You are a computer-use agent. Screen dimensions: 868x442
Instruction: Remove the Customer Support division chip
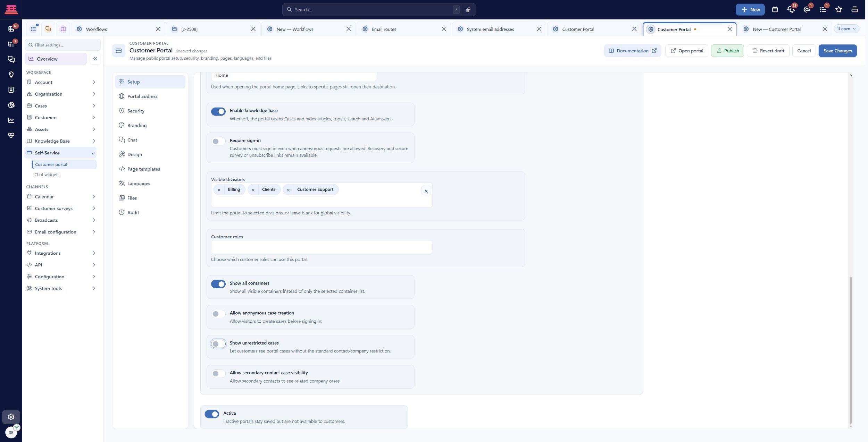[288, 190]
